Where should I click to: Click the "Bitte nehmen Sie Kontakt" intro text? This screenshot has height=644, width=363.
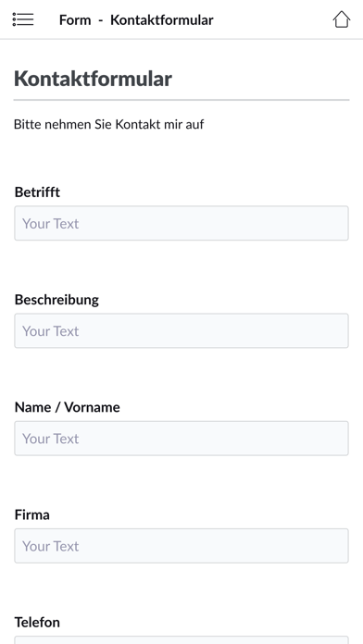click(87, 124)
